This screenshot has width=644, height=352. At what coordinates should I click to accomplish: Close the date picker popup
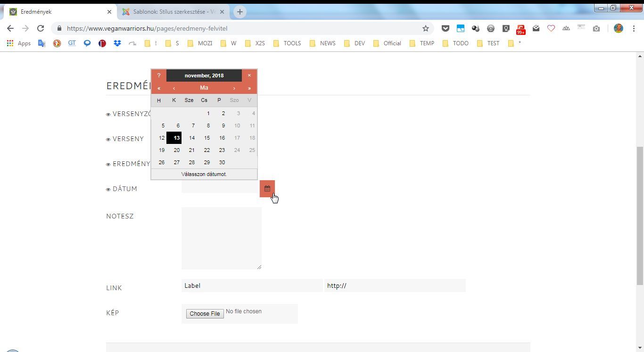pos(249,75)
